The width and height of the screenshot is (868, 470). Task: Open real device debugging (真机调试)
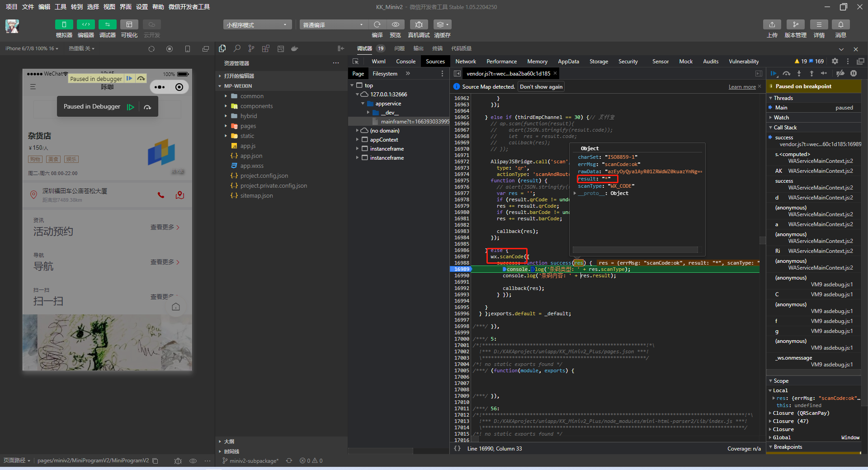tap(419, 24)
